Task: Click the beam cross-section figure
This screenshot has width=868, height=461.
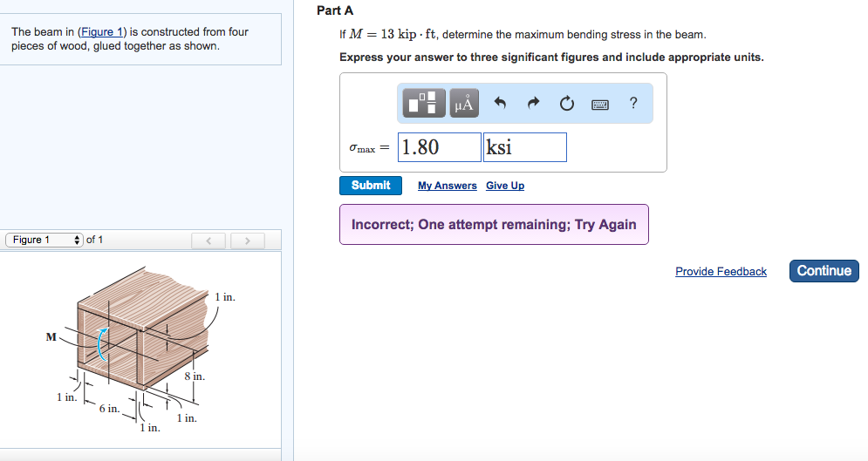Action: (x=141, y=349)
